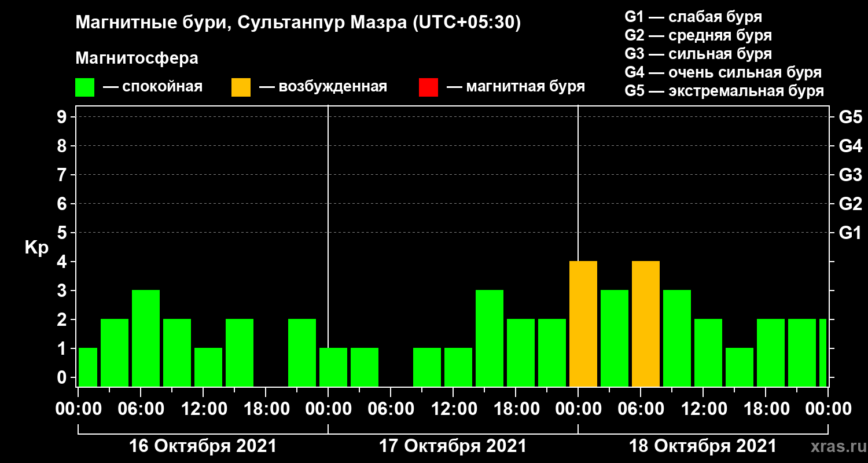Image resolution: width=868 pixels, height=463 pixels.
Task: Click the 'G5 — экстремальная буря' legend line
Action: click(x=724, y=91)
